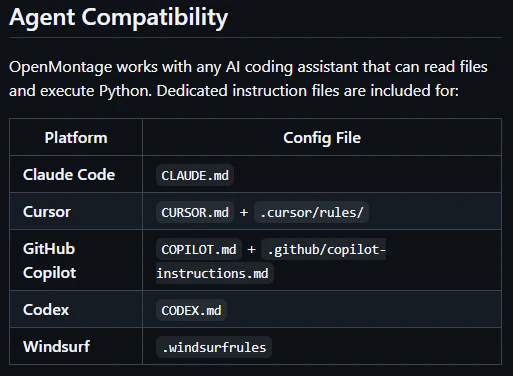Viewport: 513px width, 376px height.
Task: Click the CLAUDE.md code label
Action: click(x=195, y=175)
